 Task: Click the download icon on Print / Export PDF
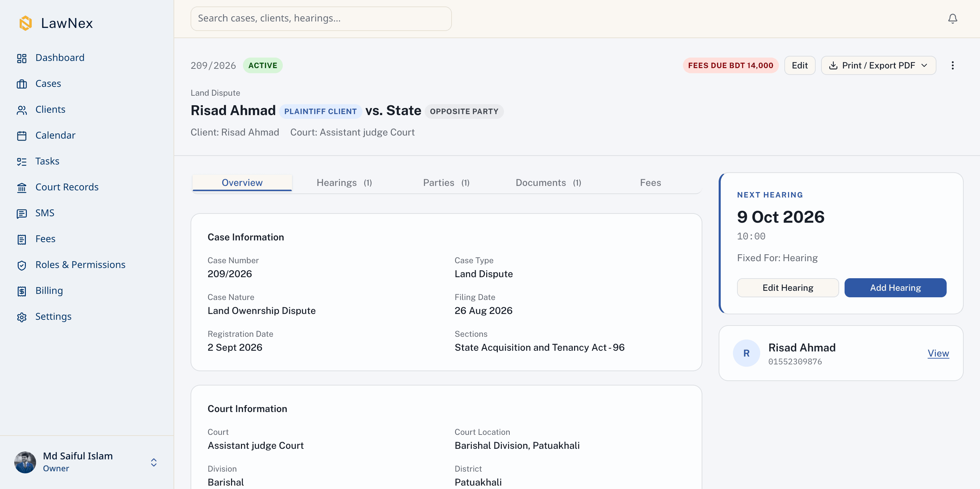pos(833,65)
